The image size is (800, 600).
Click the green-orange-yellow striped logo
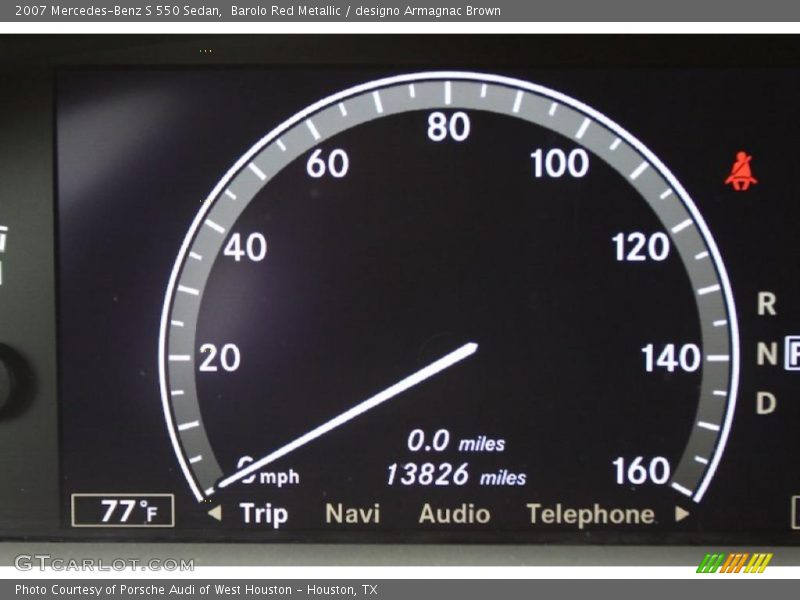tap(735, 563)
